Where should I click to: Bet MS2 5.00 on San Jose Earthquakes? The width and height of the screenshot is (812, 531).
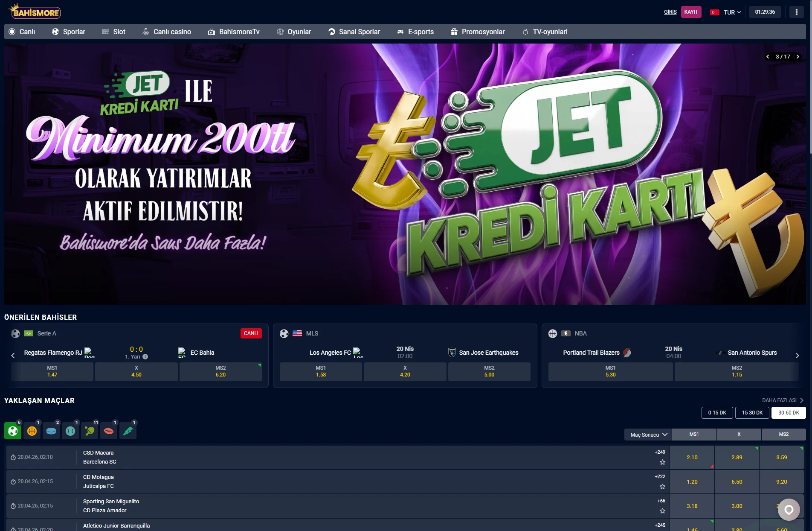489,371
